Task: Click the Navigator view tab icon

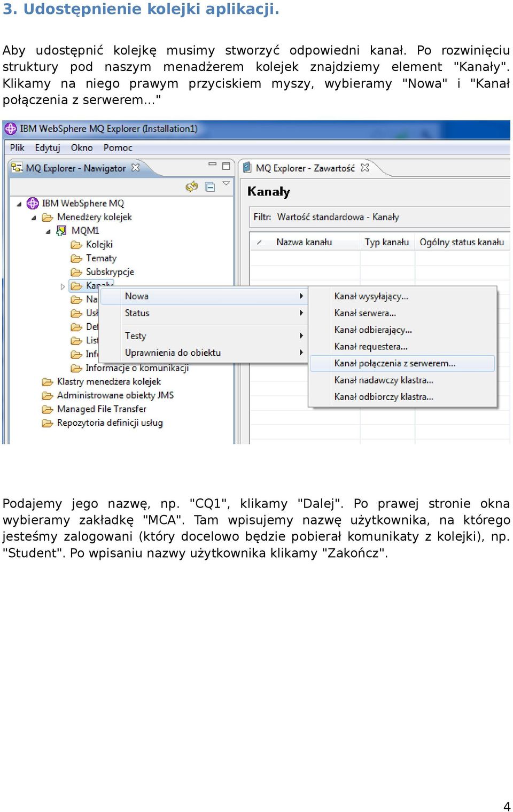Action: (17, 168)
